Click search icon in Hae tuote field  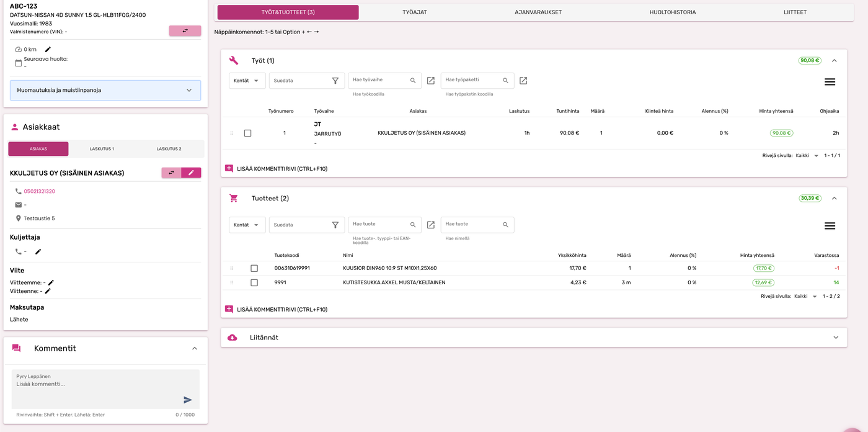(413, 225)
